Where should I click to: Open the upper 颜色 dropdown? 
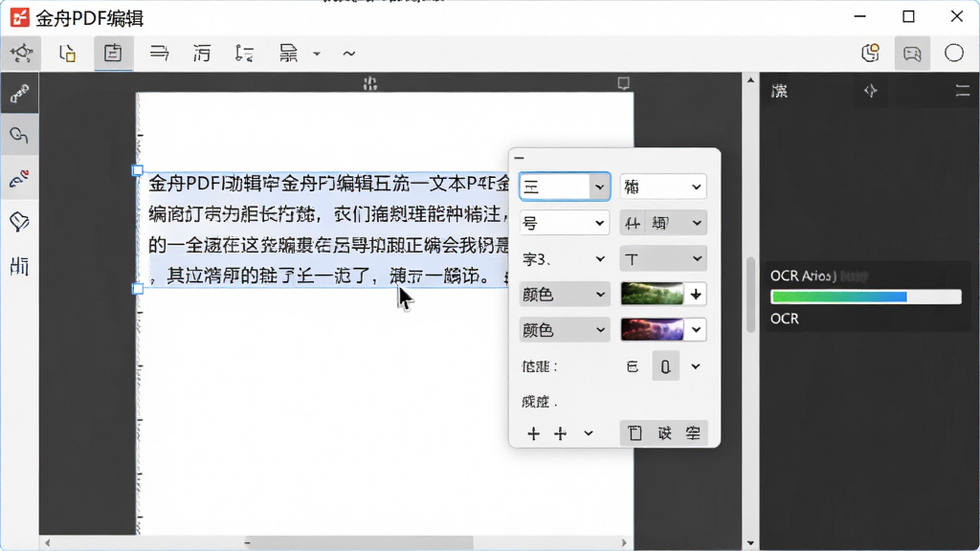tap(564, 295)
